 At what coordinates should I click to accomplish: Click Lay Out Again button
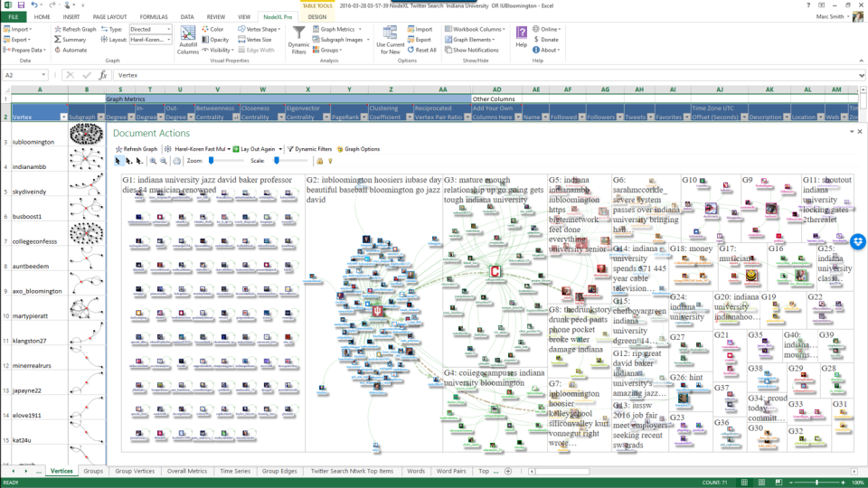[254, 149]
